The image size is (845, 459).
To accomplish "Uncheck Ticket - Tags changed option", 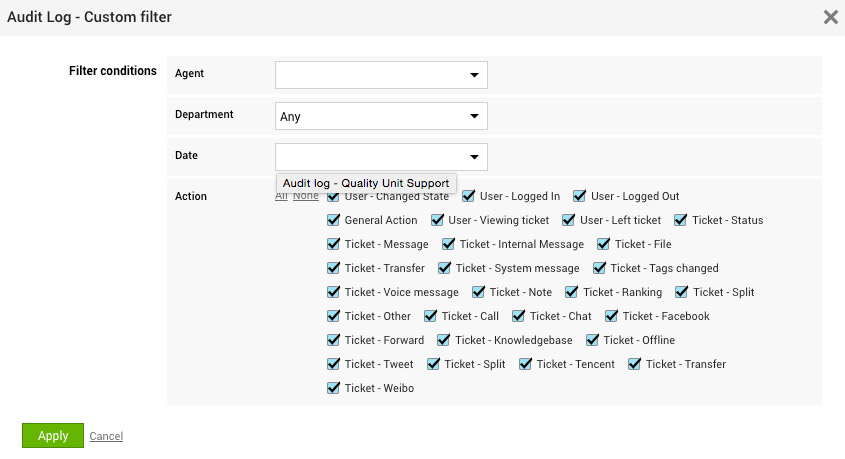I will (601, 268).
